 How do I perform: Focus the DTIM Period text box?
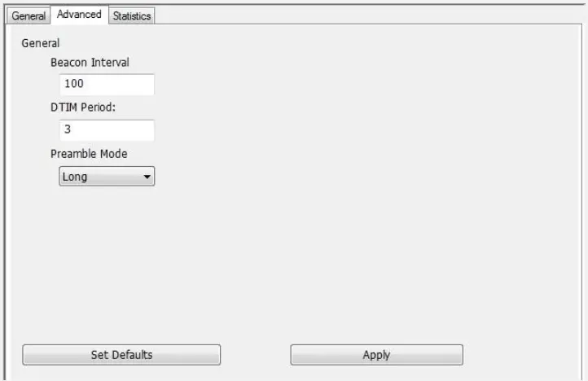pos(107,129)
